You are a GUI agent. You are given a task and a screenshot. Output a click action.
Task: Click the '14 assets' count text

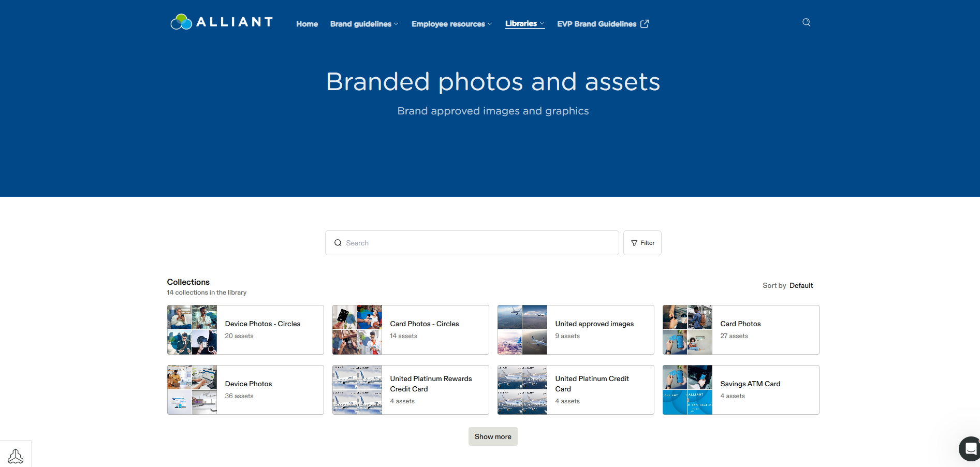coord(404,336)
